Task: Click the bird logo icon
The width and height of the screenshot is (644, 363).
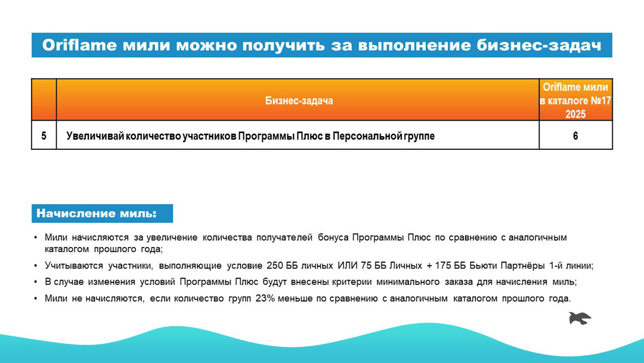Action: pos(579,318)
